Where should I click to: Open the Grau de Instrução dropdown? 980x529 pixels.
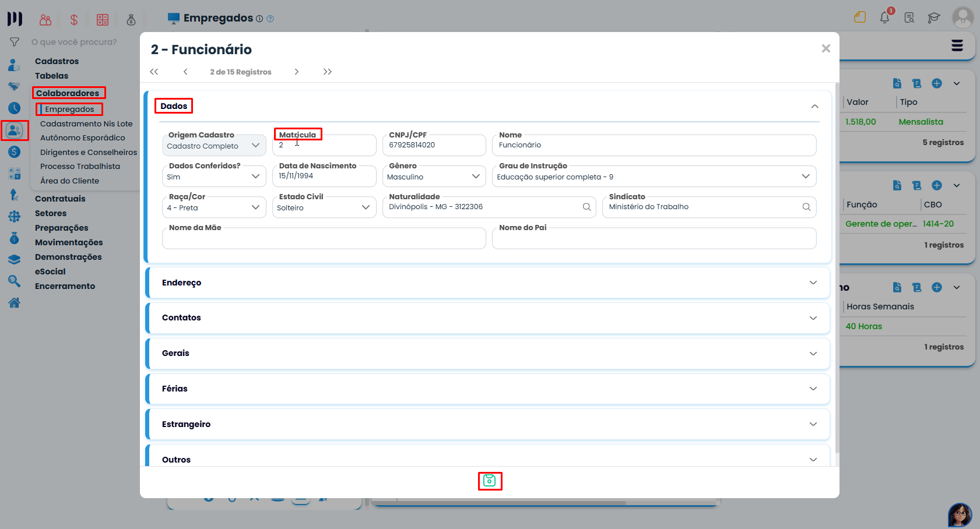pos(654,177)
